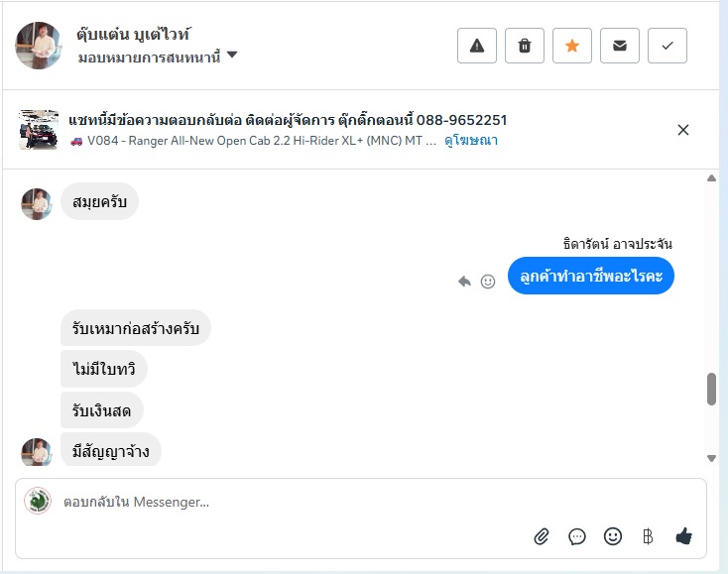Send a thumbs-up like

pos(683,536)
